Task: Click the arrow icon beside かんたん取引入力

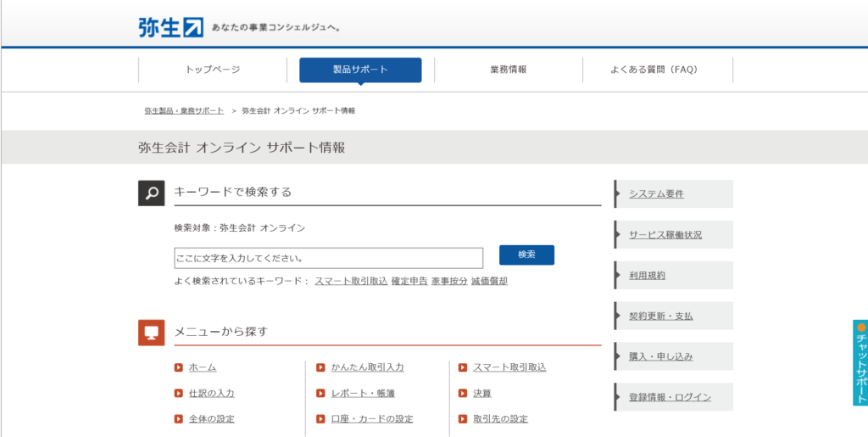Action: pos(320,367)
